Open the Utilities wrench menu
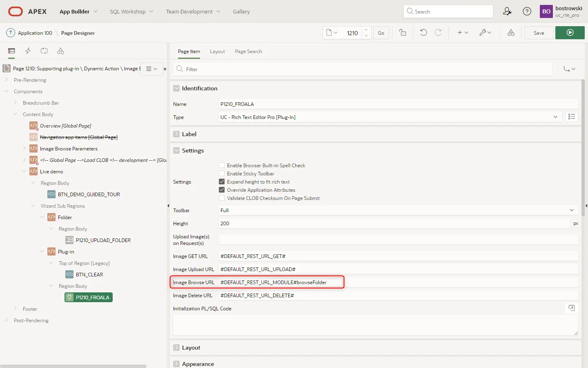 pos(485,33)
